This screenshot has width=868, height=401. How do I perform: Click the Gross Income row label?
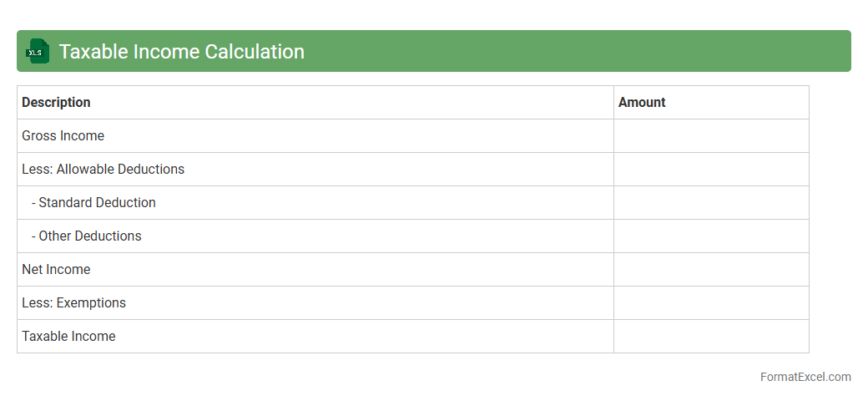tap(63, 136)
